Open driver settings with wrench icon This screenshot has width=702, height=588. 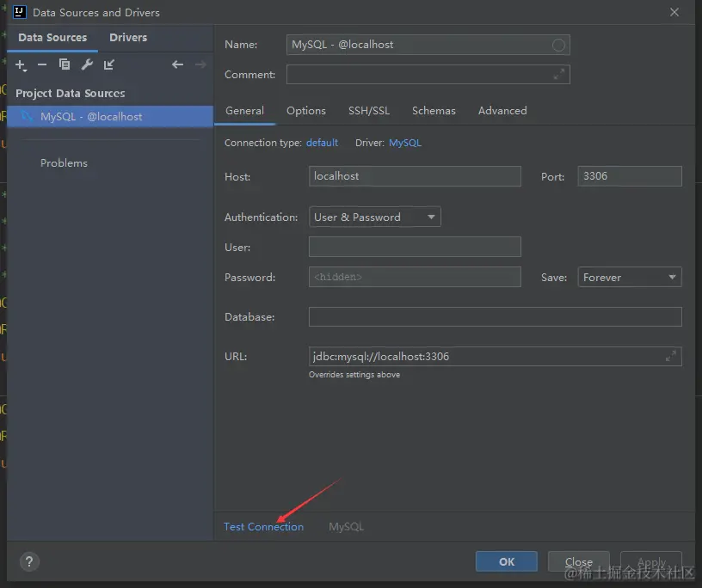tap(87, 64)
